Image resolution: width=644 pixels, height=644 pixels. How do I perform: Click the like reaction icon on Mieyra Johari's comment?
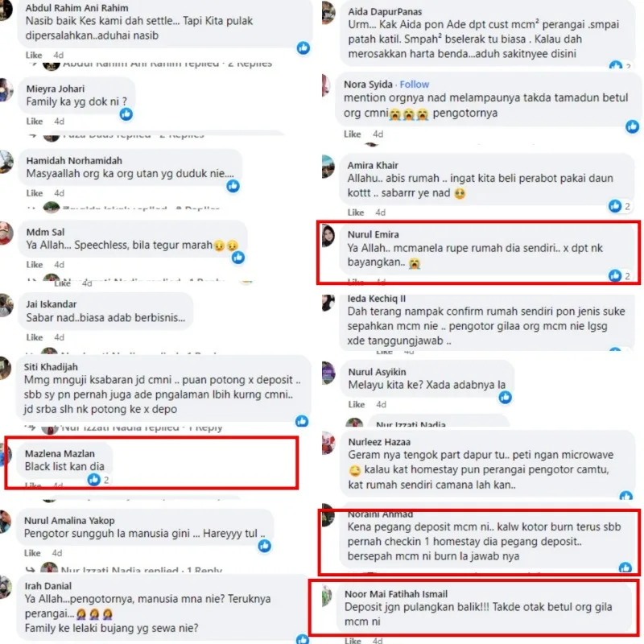pyautogui.click(x=126, y=114)
